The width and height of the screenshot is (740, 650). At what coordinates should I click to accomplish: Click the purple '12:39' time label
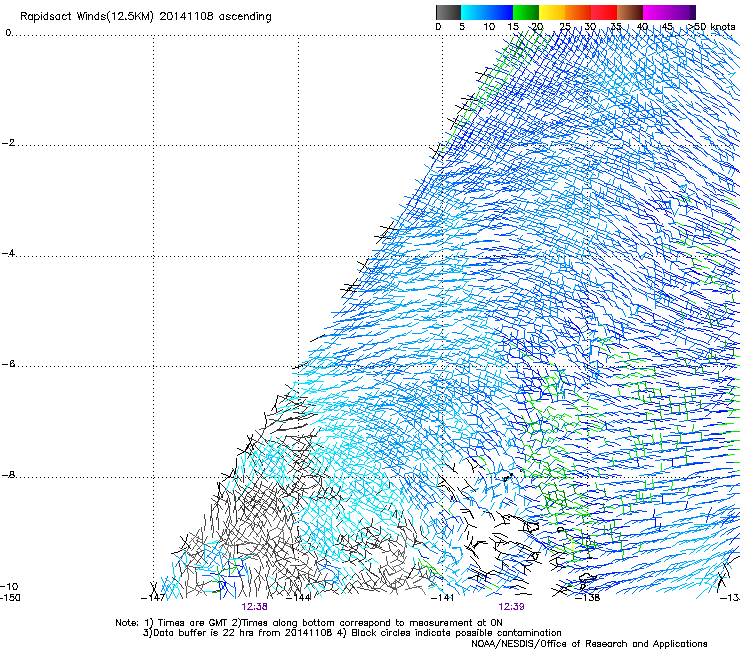click(x=511, y=606)
